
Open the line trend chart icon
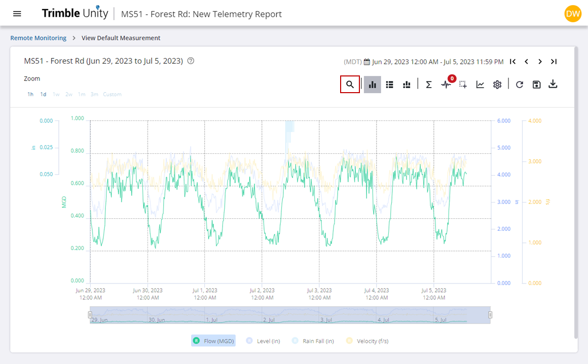480,85
